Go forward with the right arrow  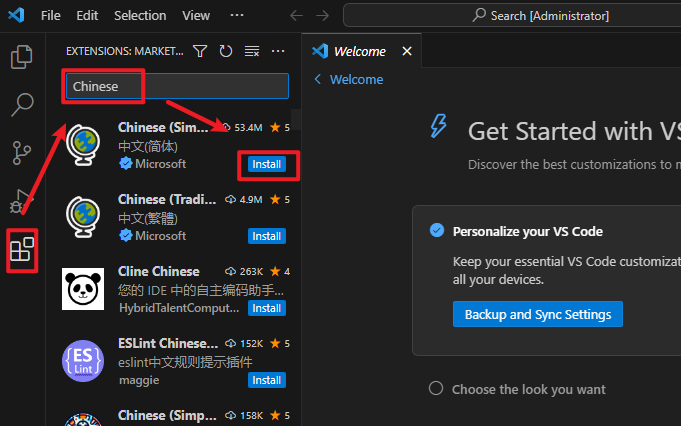[322, 16]
